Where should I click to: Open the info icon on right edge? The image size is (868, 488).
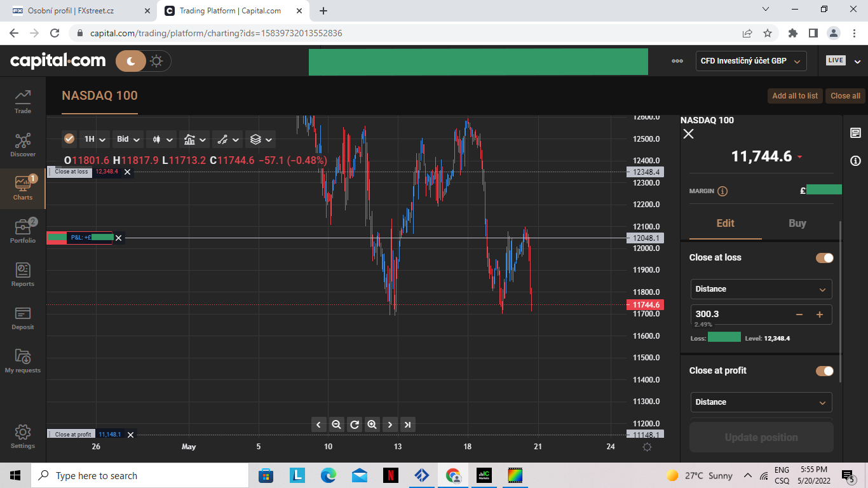click(855, 161)
